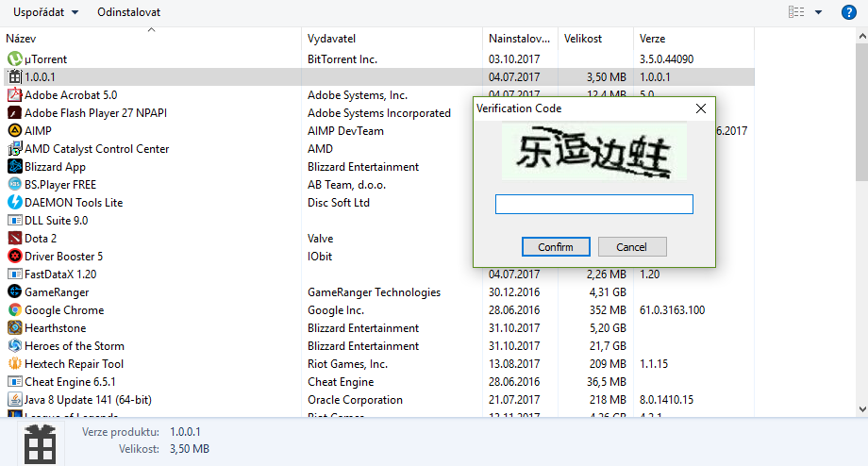The height and width of the screenshot is (466, 868).
Task: Confirm the verification code
Action: point(556,247)
